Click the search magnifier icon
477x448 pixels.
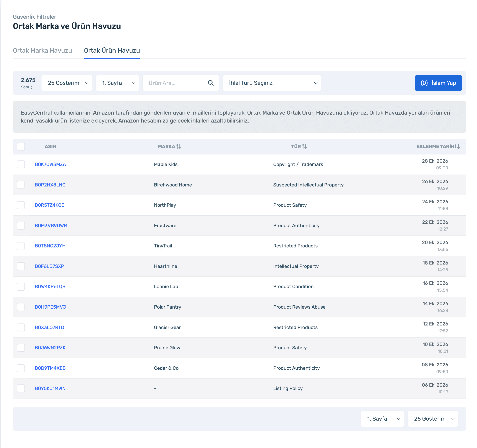tap(211, 83)
